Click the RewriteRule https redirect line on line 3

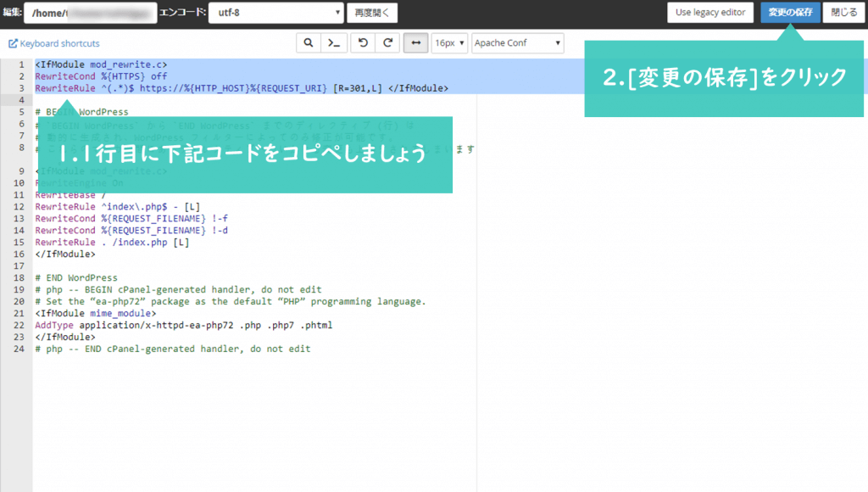coord(242,88)
